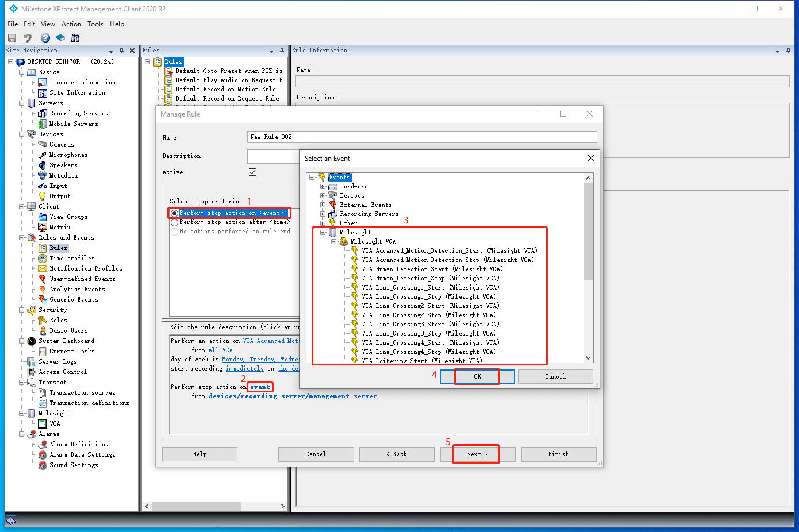799x532 pixels.
Task: Select VCA Advanced_Motion_Detection_Stop event
Action: click(x=448, y=260)
